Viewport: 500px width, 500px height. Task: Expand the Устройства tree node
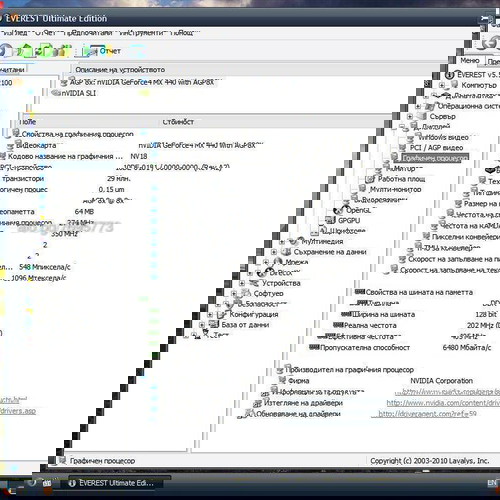pos(242,283)
